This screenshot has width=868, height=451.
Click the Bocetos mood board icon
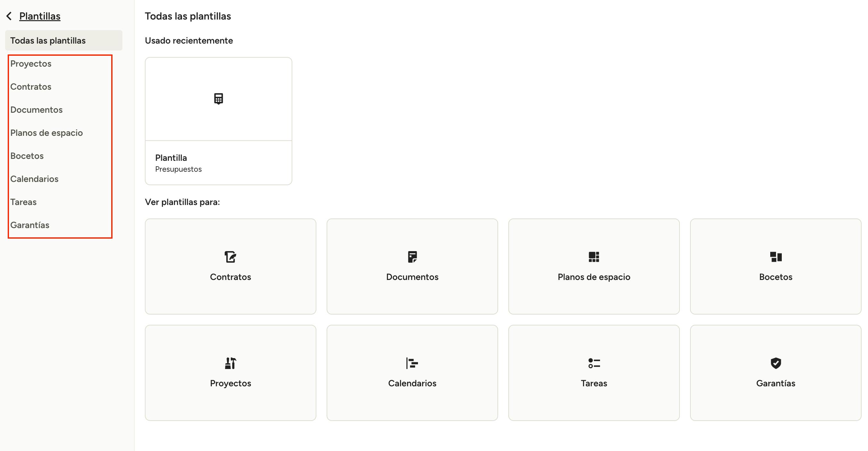(776, 257)
